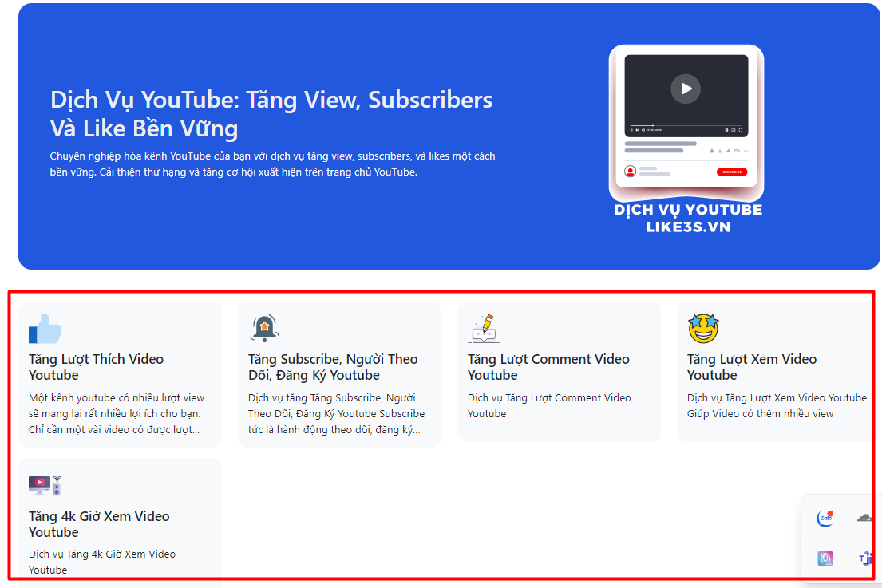Click the star-eyes emoji icon on Tăng Lượt Xem card
The image size is (882, 588).
tap(703, 329)
